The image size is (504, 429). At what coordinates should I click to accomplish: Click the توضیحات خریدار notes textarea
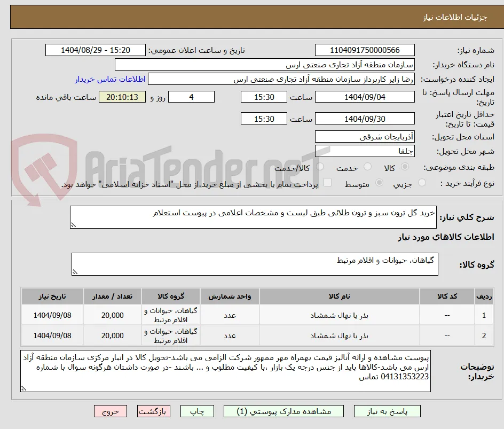(225, 371)
